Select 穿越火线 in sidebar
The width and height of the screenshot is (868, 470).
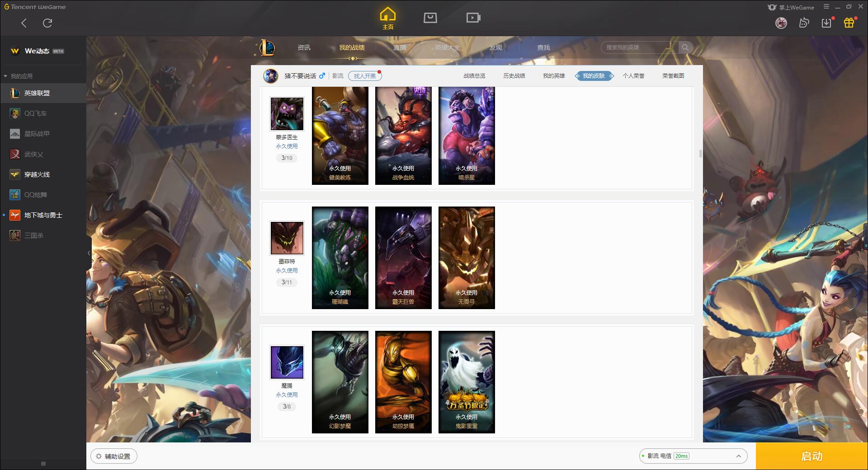pyautogui.click(x=43, y=174)
